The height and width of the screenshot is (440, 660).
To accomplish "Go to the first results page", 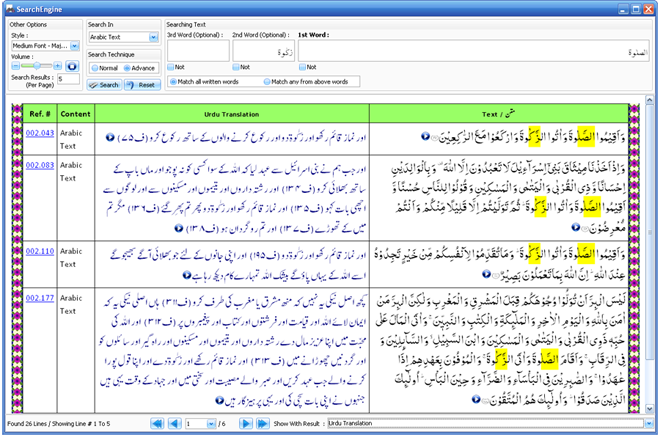I will pos(157,424).
